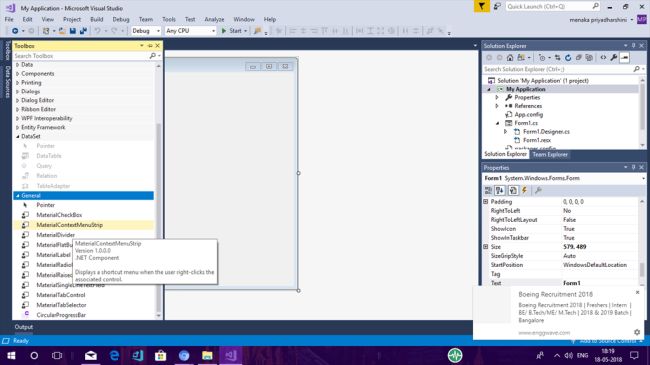The image size is (650, 365).
Task: Open the Debug configuration dropdown
Action: (x=146, y=31)
